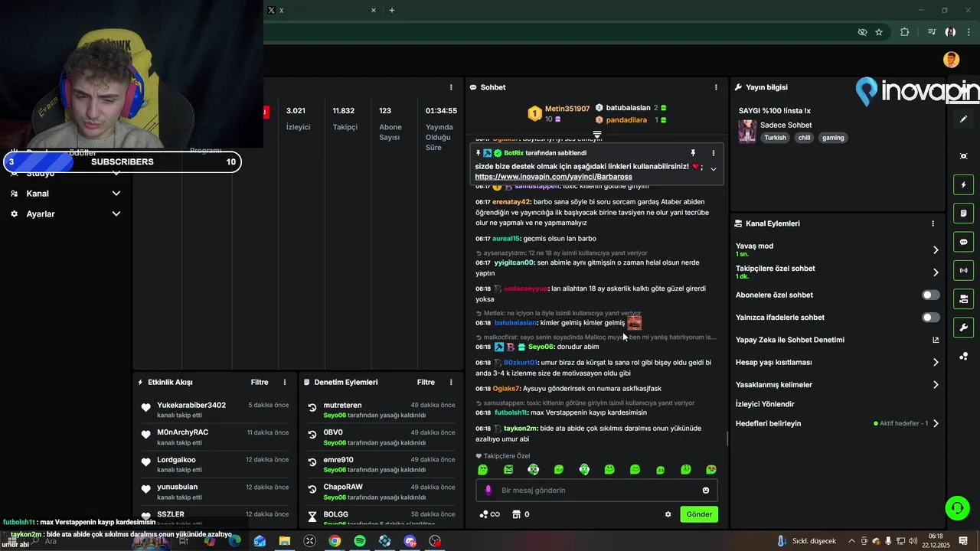Open the chat bubble widget in right sidebar

963,242
